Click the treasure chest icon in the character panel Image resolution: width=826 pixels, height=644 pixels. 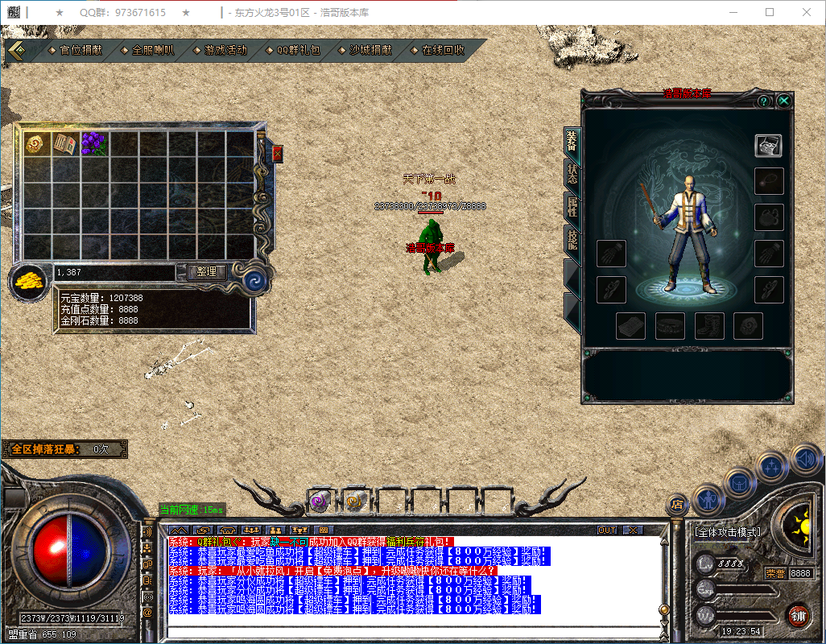point(769,146)
